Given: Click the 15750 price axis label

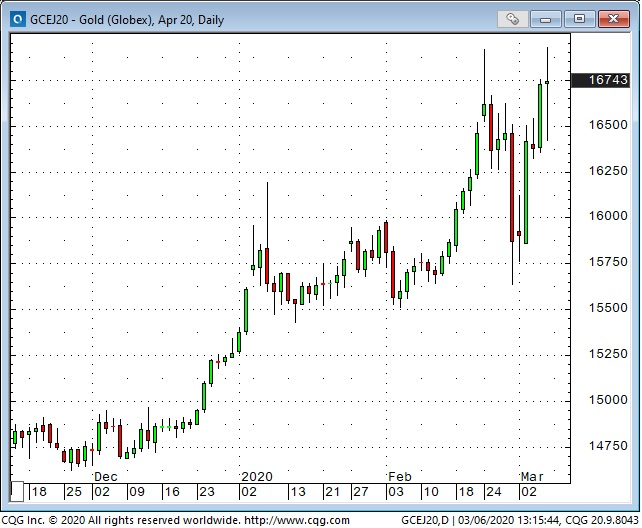Looking at the screenshot, I should tap(608, 262).
